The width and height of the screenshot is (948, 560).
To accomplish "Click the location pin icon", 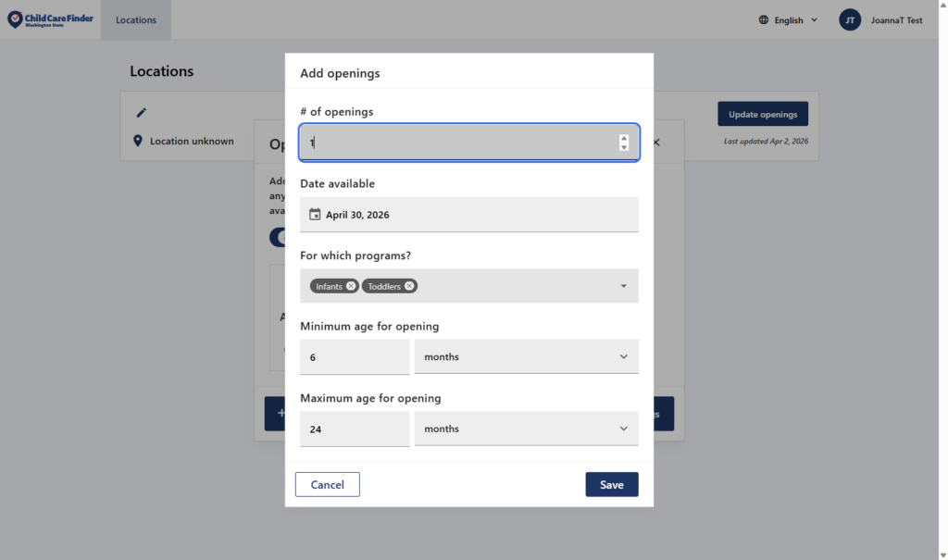I will click(138, 142).
